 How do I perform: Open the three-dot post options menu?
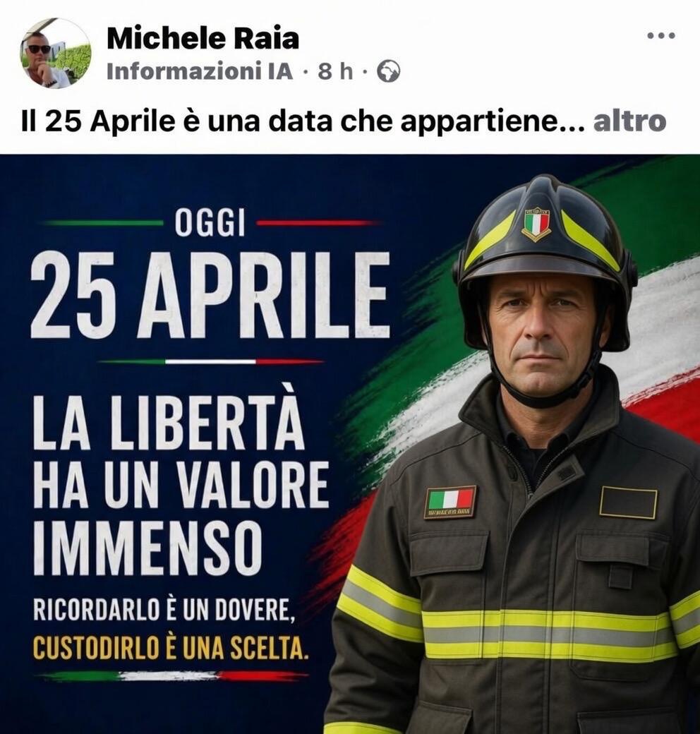pyautogui.click(x=661, y=35)
